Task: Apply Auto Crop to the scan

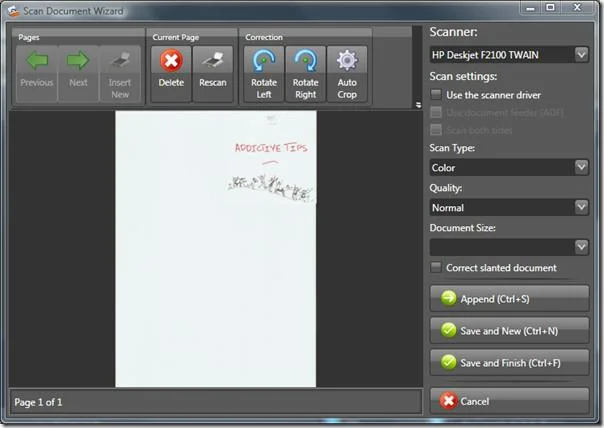Action: pos(347,61)
